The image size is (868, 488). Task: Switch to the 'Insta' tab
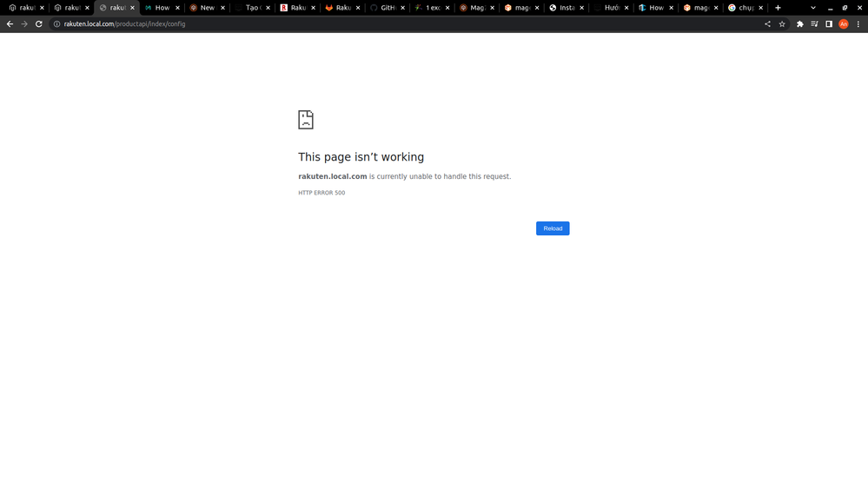point(567,8)
